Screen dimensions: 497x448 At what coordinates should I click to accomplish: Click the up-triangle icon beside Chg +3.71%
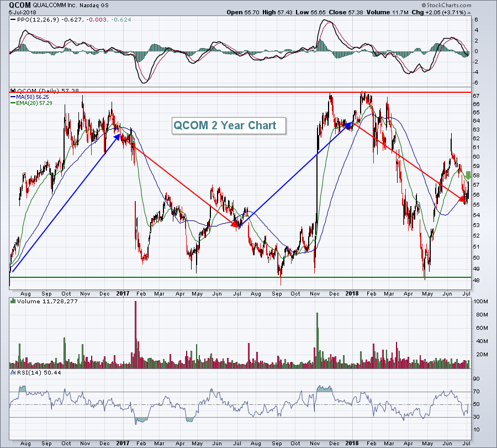tap(469, 13)
